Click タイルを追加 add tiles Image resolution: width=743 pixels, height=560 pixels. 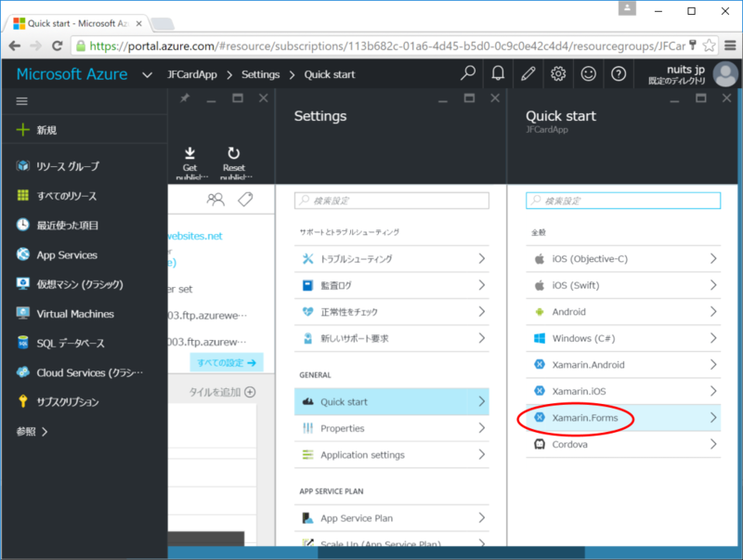[x=222, y=392]
